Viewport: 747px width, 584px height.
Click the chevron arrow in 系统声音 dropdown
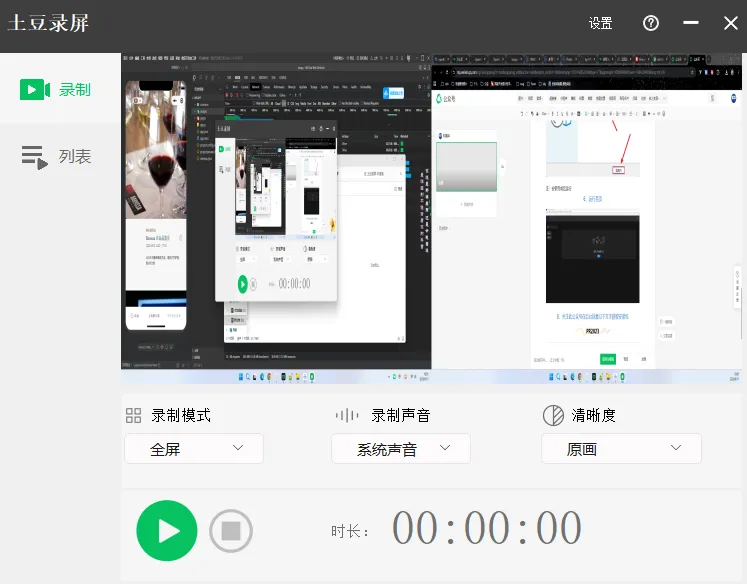click(x=445, y=447)
